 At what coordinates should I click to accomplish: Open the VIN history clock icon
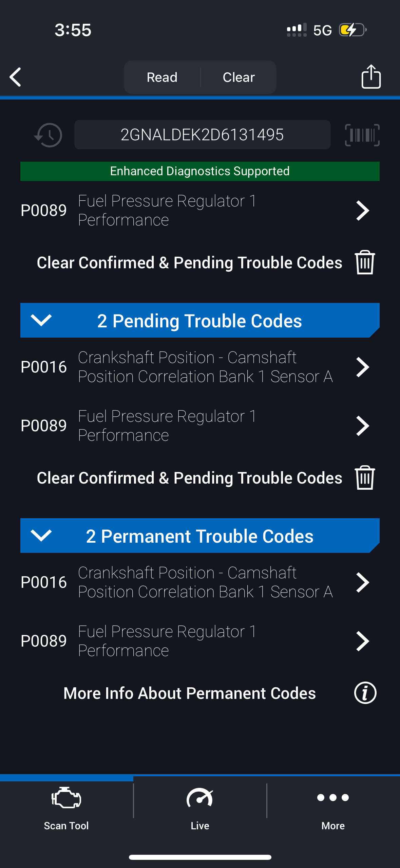click(x=48, y=135)
